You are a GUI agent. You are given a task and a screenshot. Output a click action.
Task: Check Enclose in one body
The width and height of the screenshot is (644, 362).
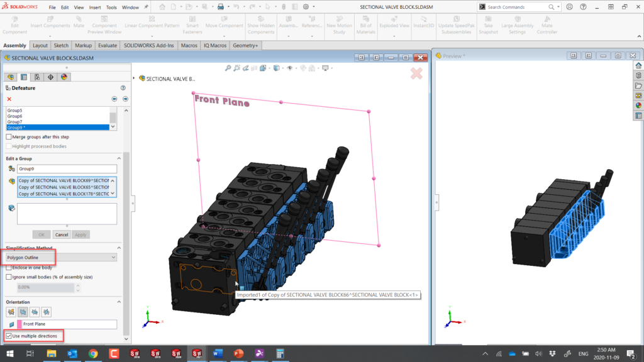9,268
